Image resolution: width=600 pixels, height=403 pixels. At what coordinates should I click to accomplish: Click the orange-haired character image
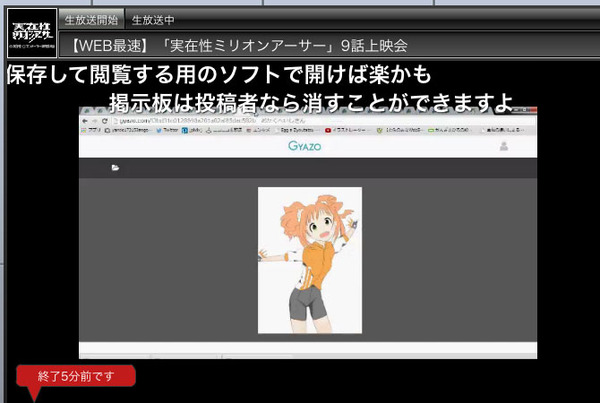point(310,260)
